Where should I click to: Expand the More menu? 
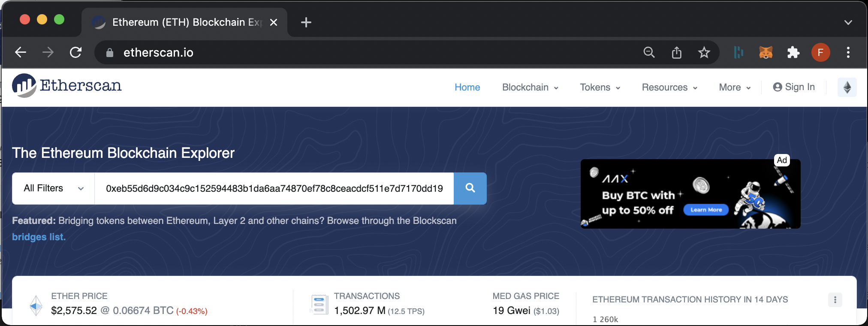click(735, 87)
